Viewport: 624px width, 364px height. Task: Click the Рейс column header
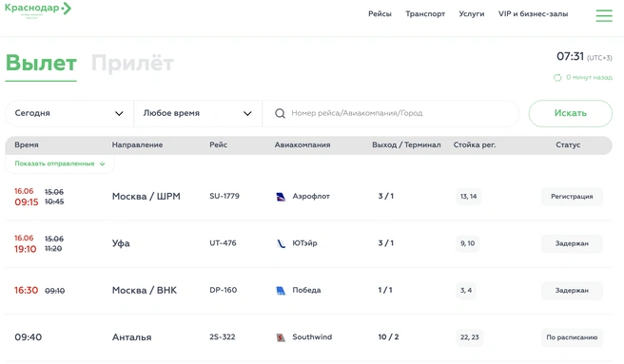pyautogui.click(x=219, y=144)
